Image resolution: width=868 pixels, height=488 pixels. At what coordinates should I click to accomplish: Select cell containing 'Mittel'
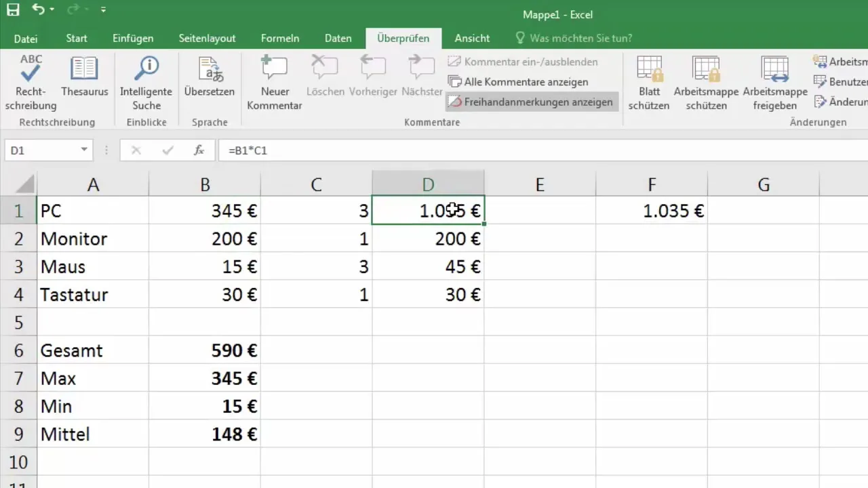point(93,434)
